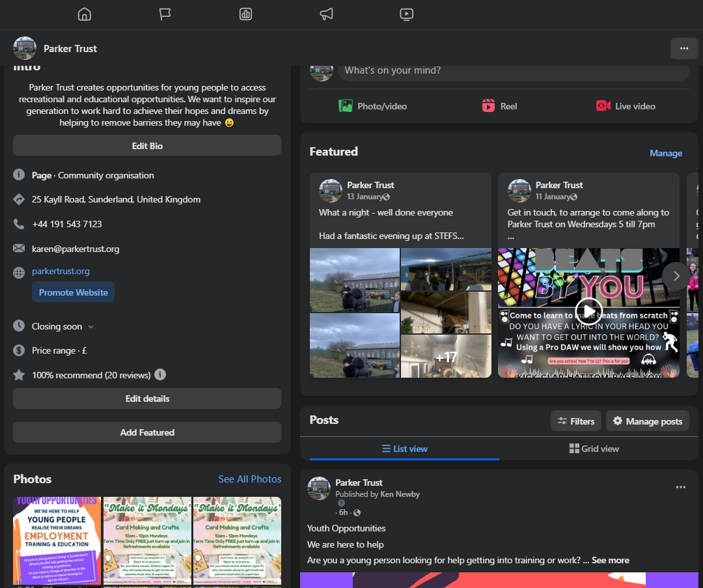Click Live video option in composer

[626, 106]
